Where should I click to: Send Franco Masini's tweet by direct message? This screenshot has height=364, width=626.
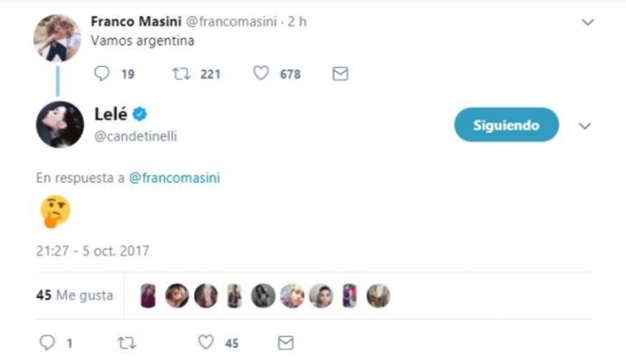coord(340,73)
